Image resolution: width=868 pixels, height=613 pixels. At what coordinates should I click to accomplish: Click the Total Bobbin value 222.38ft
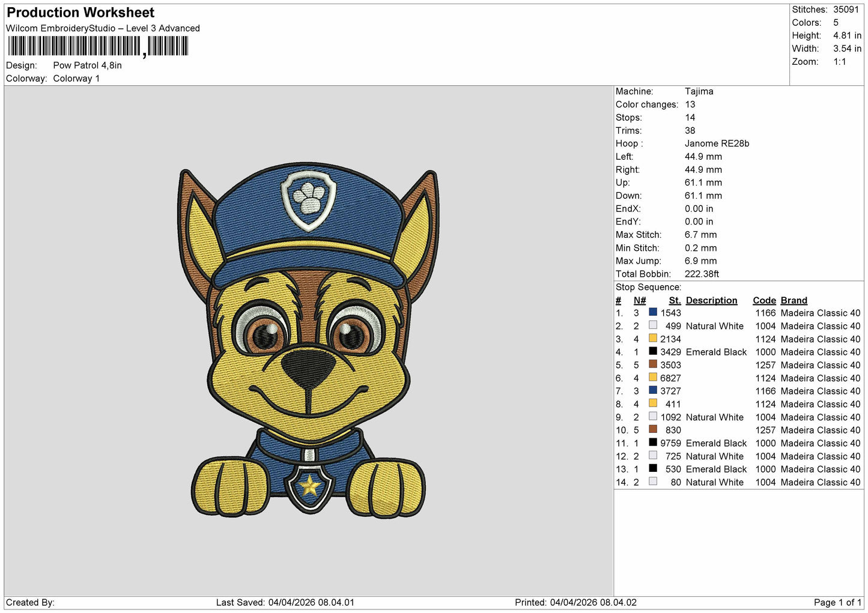[x=702, y=274]
